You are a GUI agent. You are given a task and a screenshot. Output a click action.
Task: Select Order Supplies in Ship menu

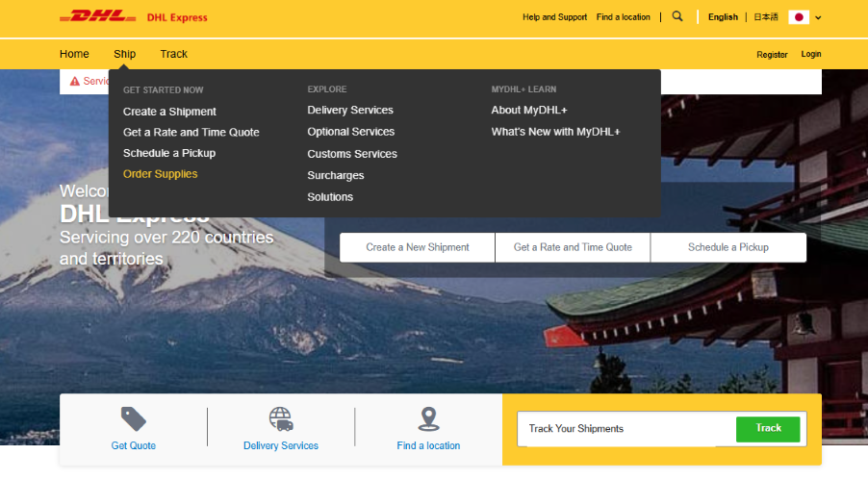(160, 174)
